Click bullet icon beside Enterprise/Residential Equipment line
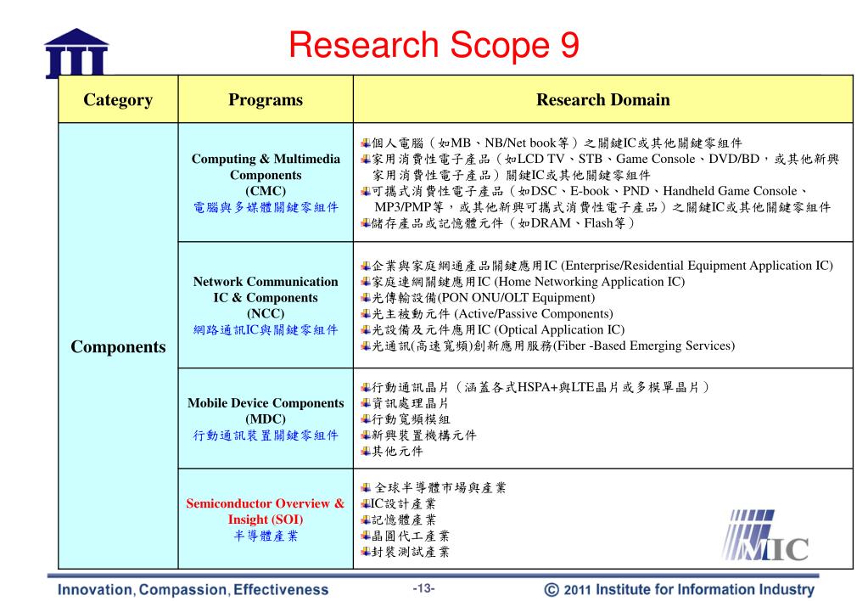This screenshot has height=601, width=868. [x=366, y=266]
